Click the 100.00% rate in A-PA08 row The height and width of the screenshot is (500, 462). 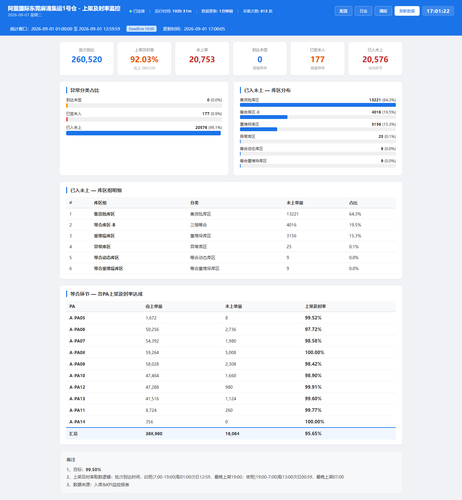tap(314, 352)
